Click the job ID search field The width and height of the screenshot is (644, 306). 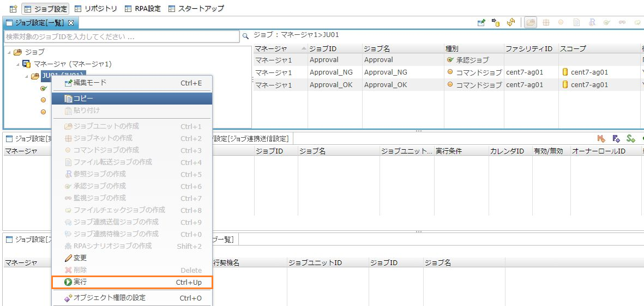click(121, 37)
